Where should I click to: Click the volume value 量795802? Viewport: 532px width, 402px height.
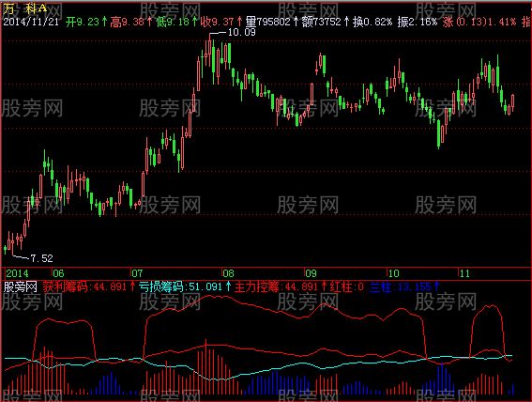tap(267, 22)
